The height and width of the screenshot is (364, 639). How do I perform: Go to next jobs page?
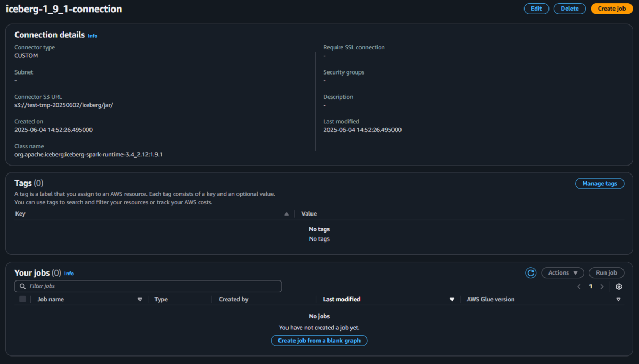coord(602,287)
